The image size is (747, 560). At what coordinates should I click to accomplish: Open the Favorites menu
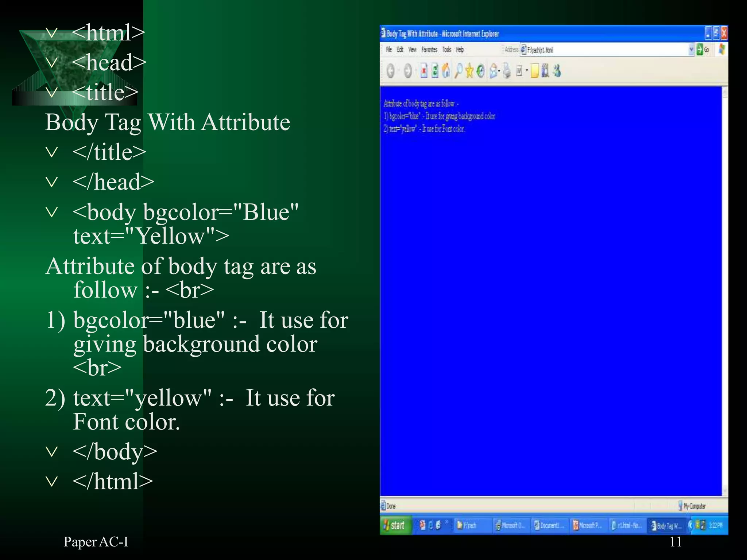point(429,50)
